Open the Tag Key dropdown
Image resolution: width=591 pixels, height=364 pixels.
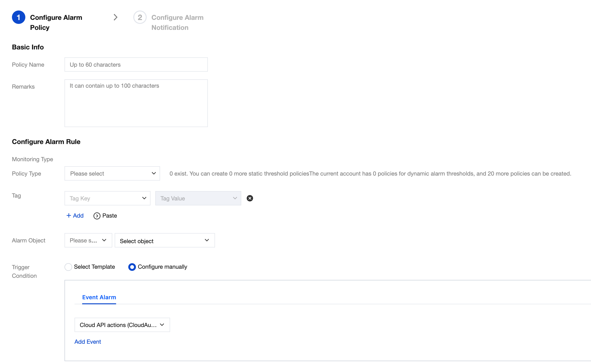point(107,198)
